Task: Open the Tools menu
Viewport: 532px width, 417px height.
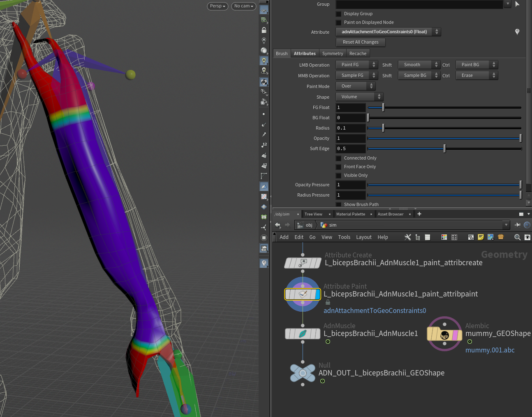Action: click(x=344, y=237)
